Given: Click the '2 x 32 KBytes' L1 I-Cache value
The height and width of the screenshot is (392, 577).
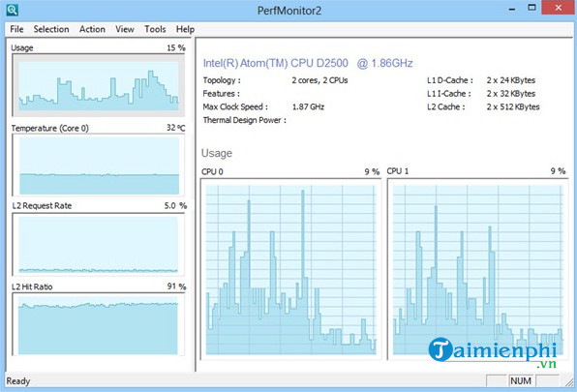Looking at the screenshot, I should [x=511, y=94].
